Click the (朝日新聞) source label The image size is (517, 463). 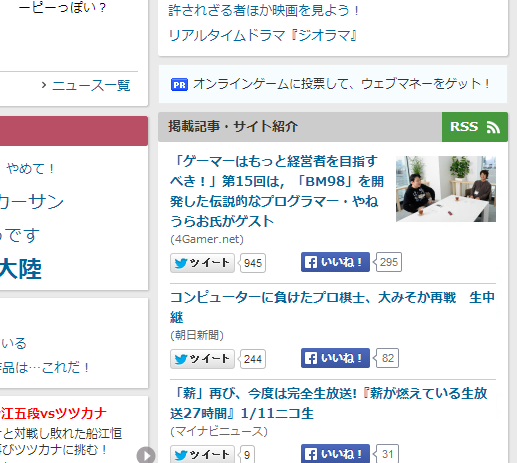(x=197, y=335)
